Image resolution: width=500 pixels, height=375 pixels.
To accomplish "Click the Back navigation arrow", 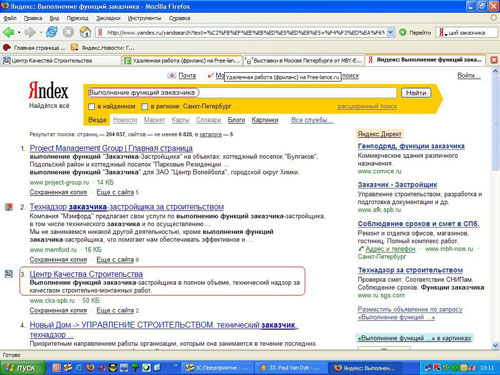I will (9, 32).
